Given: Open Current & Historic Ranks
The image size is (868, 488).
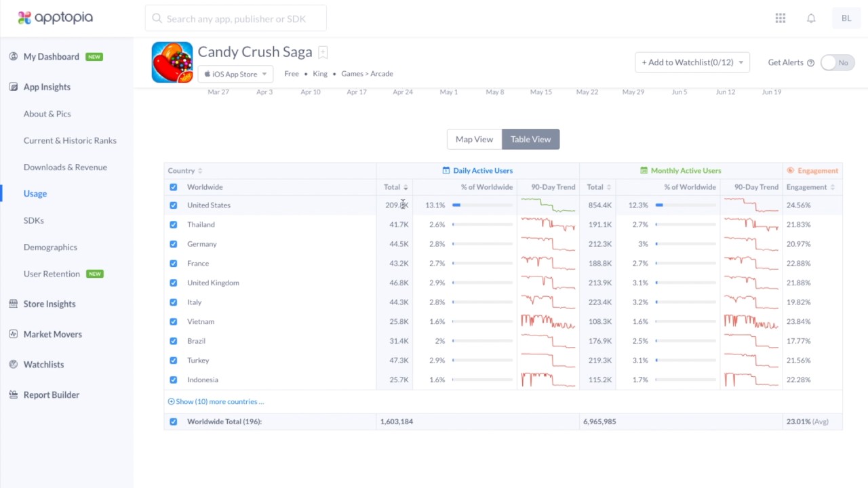Looking at the screenshot, I should tap(70, 140).
